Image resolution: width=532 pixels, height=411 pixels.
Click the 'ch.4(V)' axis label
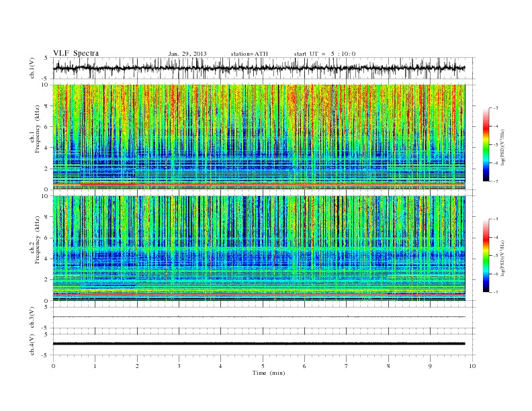click(32, 345)
